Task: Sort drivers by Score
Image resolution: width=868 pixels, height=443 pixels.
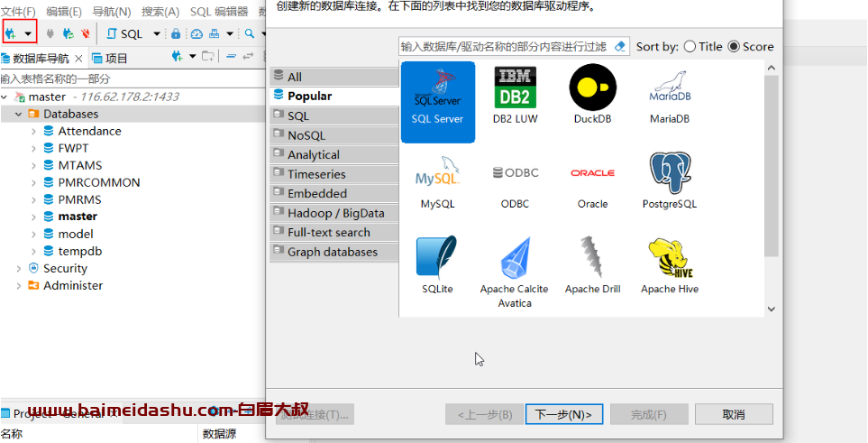Action: [x=734, y=47]
